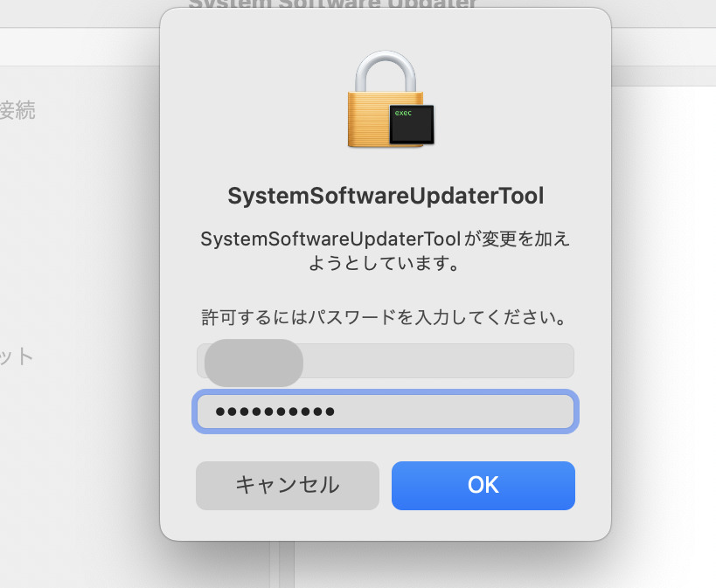Click the black exec terminal badge
Screen dimensions: 716x588
point(411,124)
